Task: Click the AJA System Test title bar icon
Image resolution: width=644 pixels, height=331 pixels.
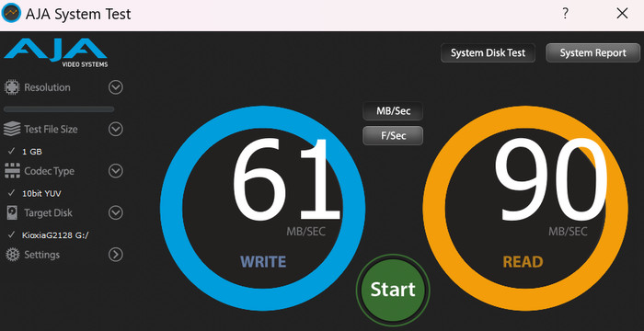Action: pyautogui.click(x=11, y=13)
